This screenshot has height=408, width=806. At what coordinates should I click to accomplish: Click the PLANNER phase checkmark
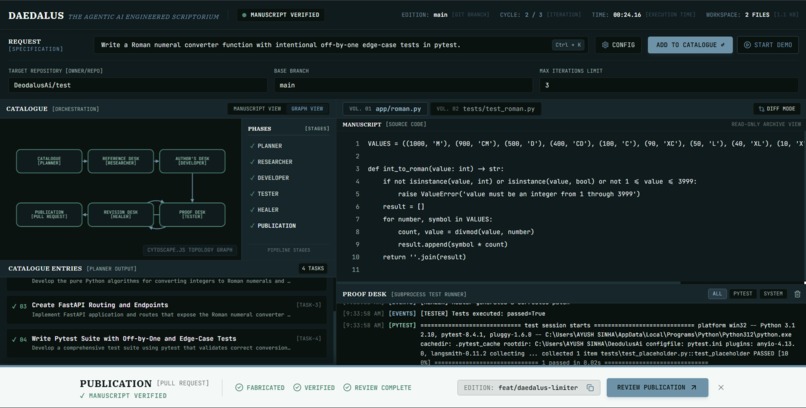point(252,146)
